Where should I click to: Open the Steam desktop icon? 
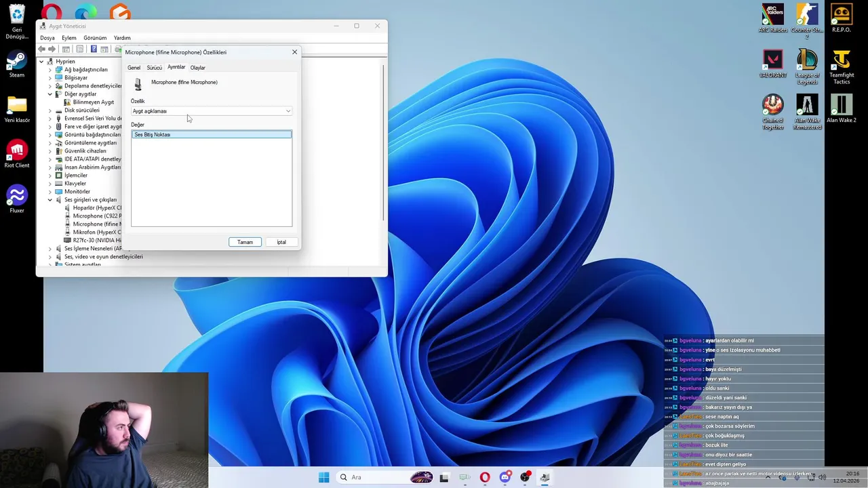pos(17,65)
